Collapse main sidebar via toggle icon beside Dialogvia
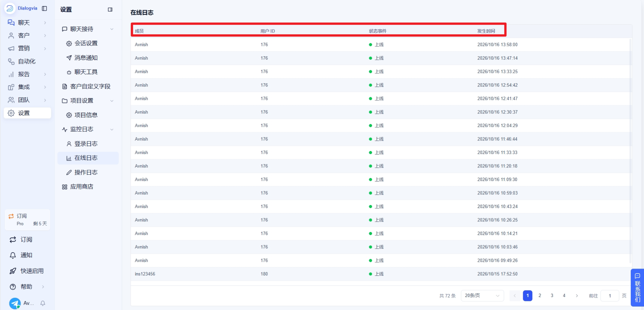 point(44,8)
